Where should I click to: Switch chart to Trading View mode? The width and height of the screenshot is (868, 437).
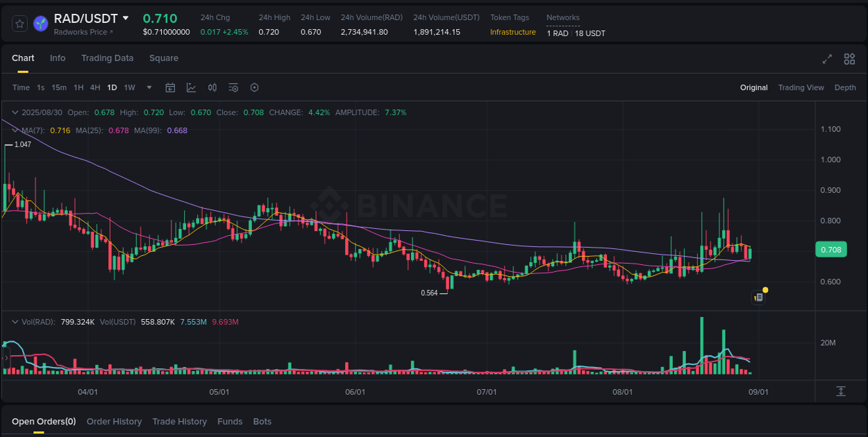(x=801, y=87)
